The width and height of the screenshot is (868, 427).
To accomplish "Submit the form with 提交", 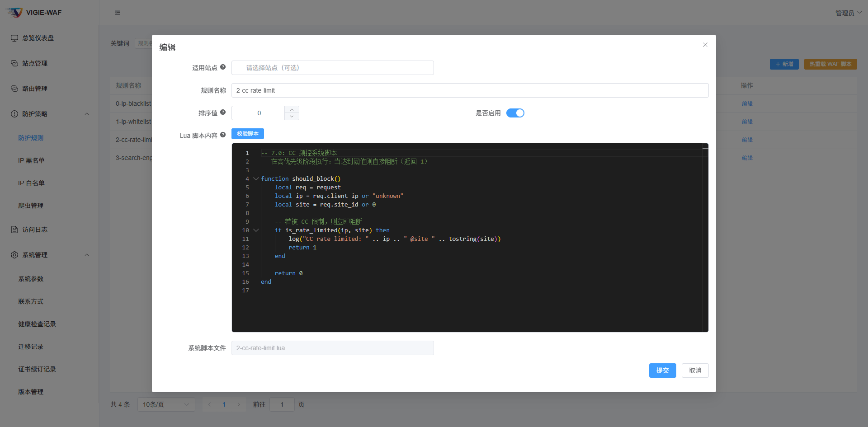I will point(663,371).
